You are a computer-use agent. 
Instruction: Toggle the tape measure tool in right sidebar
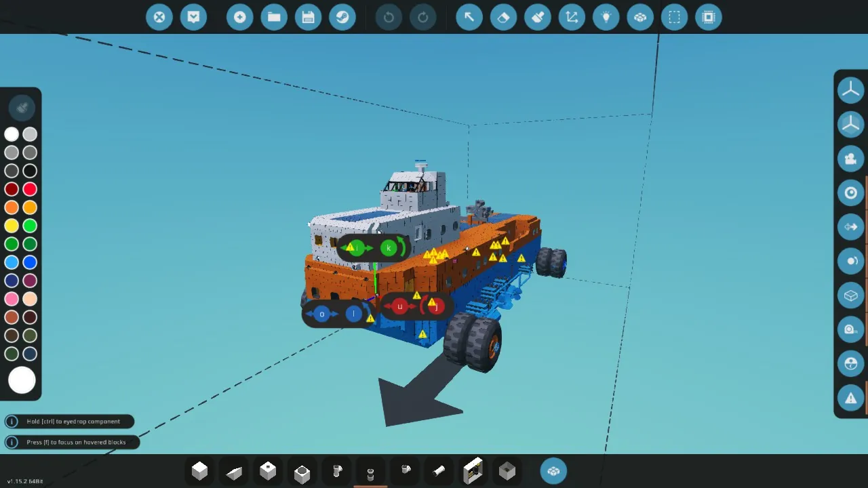pos(850,329)
